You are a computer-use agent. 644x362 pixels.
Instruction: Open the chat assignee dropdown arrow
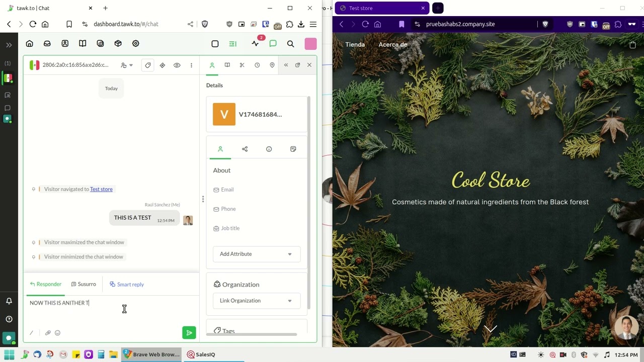131,65
